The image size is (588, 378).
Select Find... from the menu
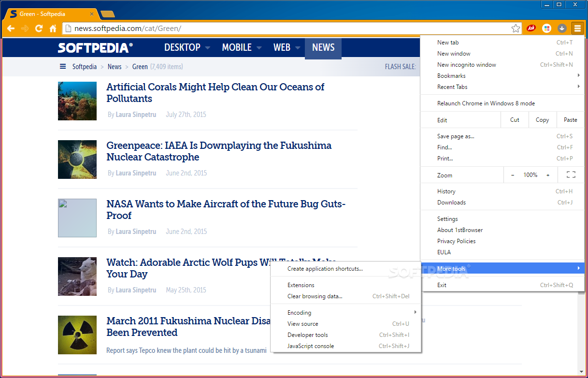tap(502, 147)
